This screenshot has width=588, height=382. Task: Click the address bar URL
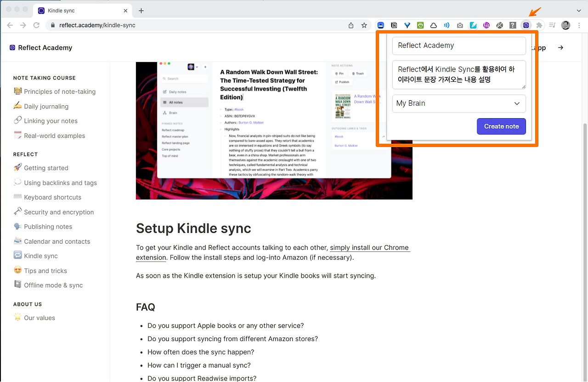[x=97, y=25]
